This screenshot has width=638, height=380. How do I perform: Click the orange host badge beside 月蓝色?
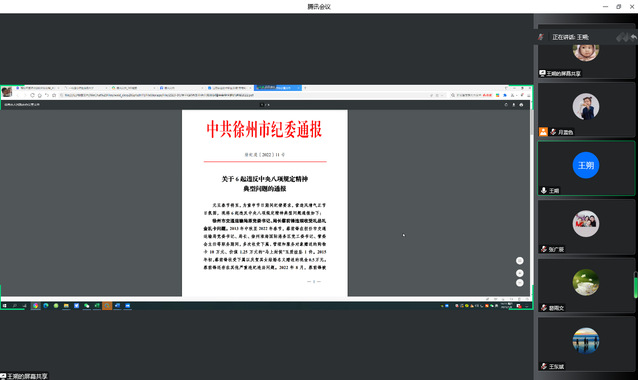click(x=543, y=132)
